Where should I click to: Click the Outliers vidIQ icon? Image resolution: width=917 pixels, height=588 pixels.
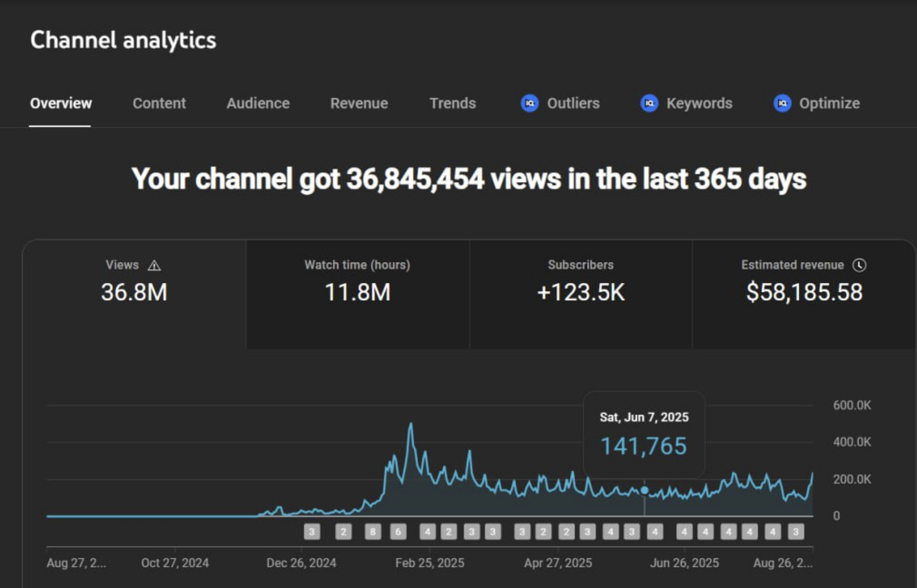click(x=529, y=103)
